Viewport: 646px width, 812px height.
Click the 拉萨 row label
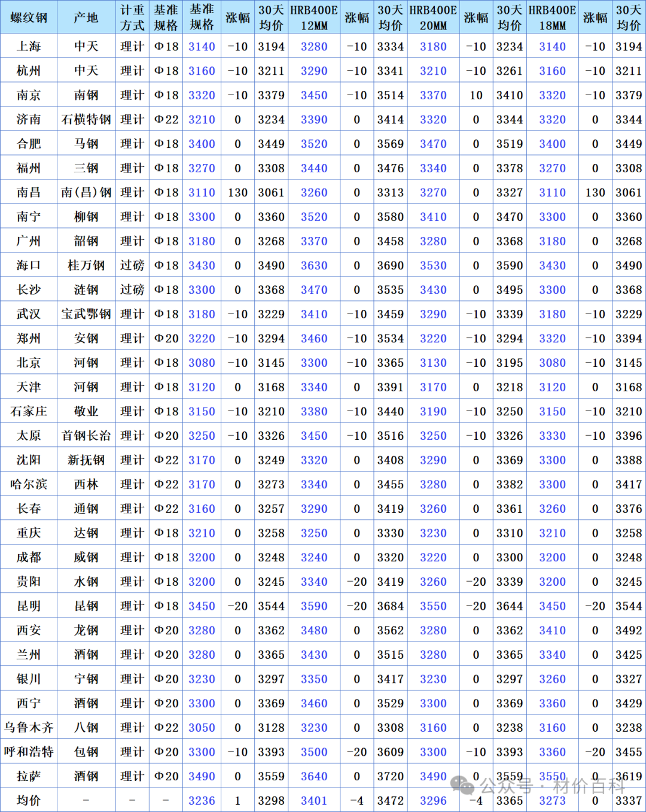29,776
